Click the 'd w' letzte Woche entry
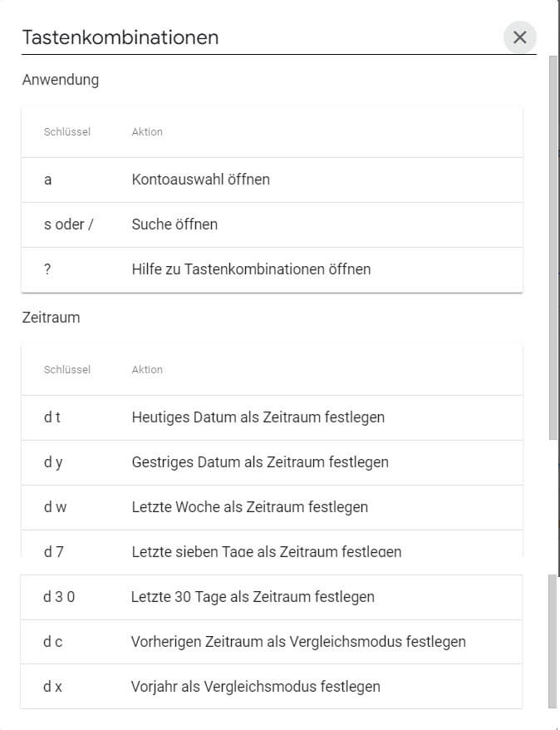Viewport: 560px width, 730px height. (x=249, y=507)
